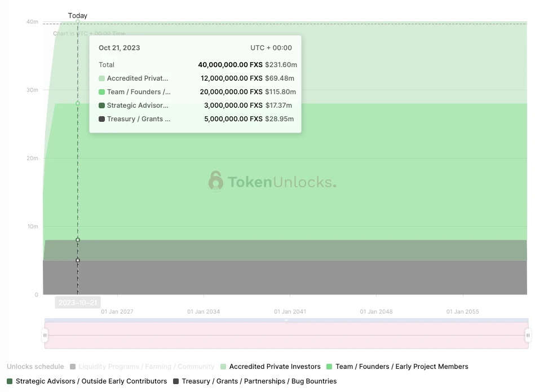Click the small grip at the range slider's top center
535x392 pixels.
pos(286,320)
